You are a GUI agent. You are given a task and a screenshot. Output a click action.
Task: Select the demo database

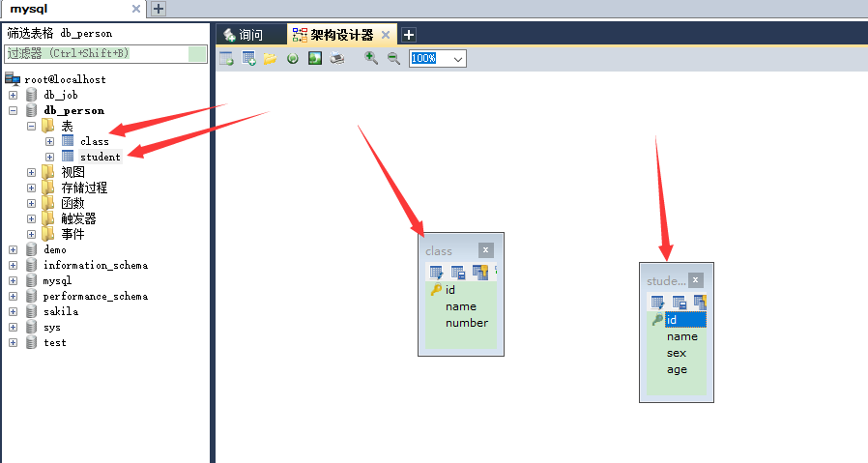tap(55, 249)
